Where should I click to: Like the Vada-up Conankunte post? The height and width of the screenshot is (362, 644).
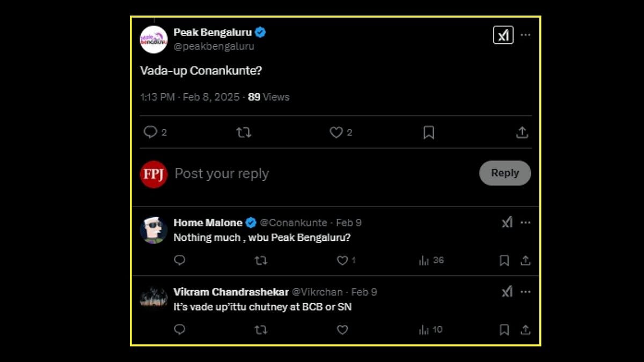click(336, 132)
